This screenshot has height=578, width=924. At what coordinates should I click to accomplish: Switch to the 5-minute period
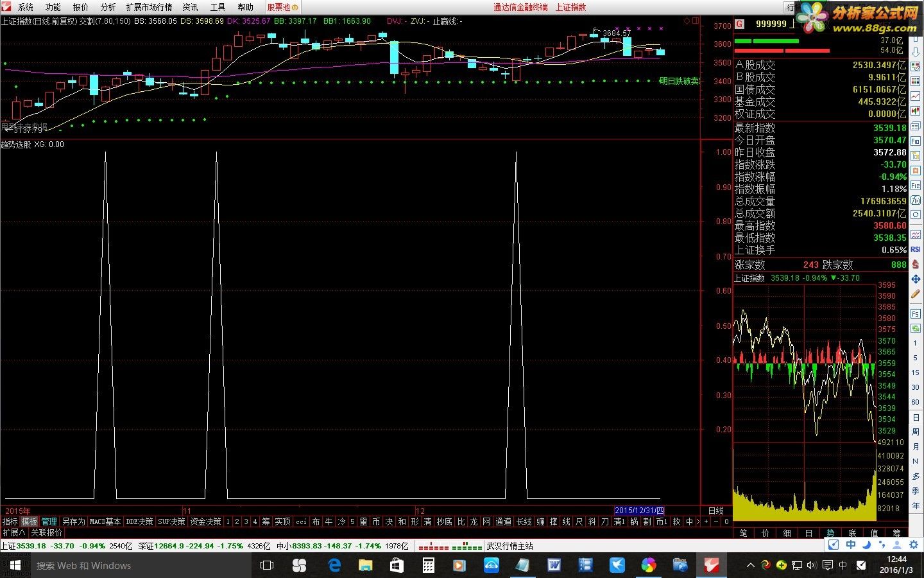[x=916, y=358]
